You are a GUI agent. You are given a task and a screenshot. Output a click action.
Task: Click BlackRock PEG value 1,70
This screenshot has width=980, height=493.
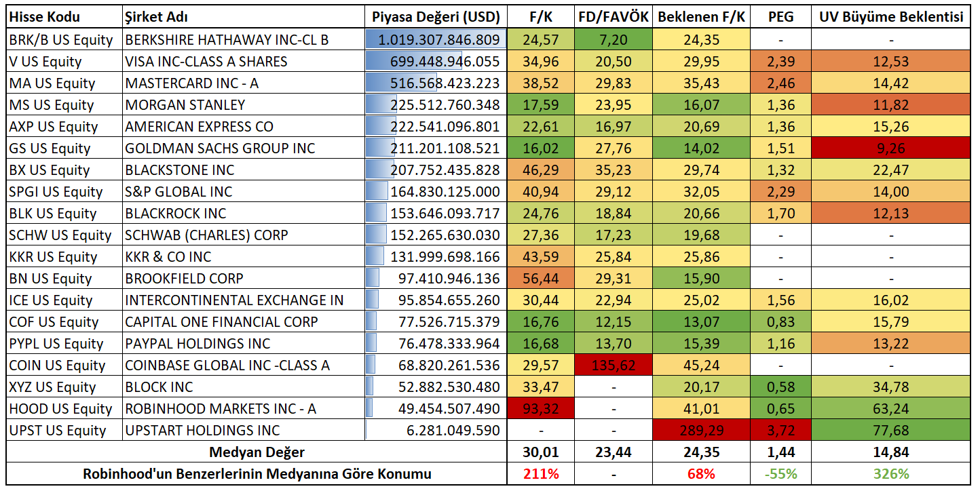click(781, 213)
